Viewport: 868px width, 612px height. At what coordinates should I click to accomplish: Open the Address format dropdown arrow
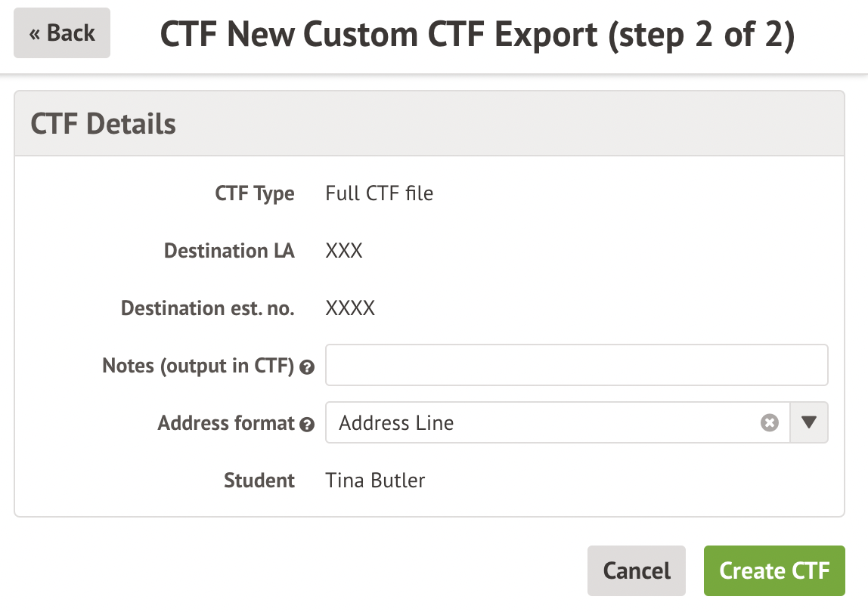[809, 422]
